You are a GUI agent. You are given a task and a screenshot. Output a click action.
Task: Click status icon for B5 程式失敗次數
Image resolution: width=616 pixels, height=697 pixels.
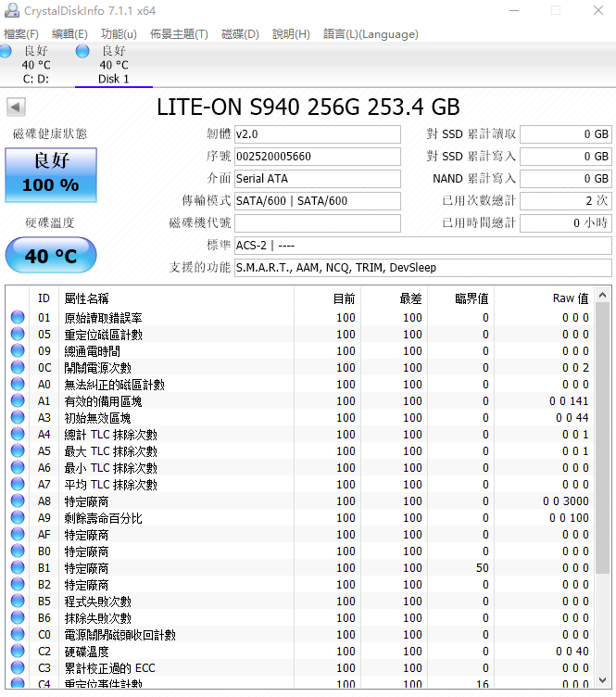click(18, 601)
